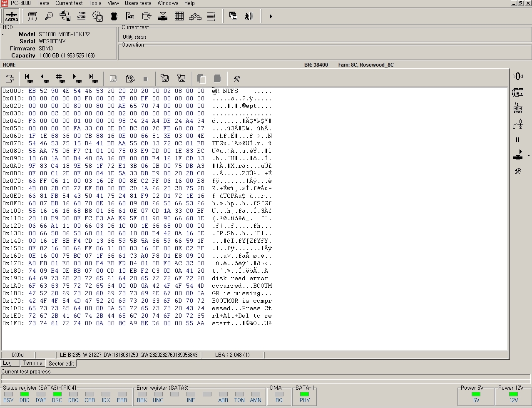
Task: Click the cascading windows icon
Action: [x=233, y=16]
